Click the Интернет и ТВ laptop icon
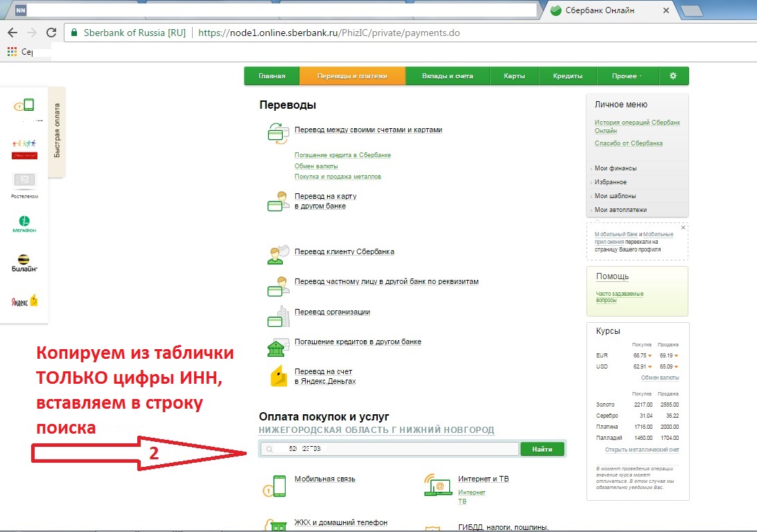The width and height of the screenshot is (757, 532). click(x=437, y=485)
